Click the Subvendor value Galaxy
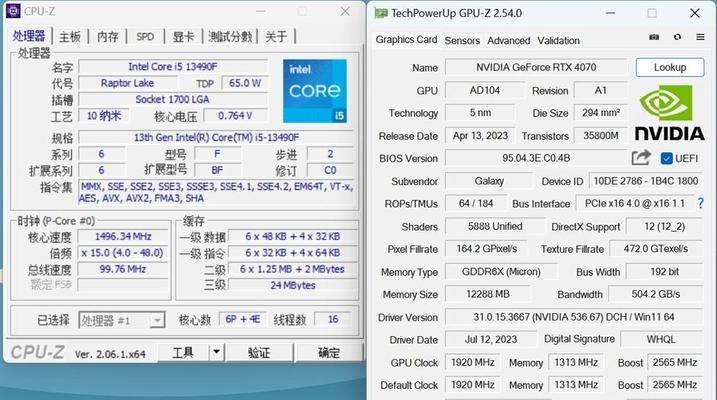Image resolution: width=717 pixels, height=400 pixels. tap(489, 181)
